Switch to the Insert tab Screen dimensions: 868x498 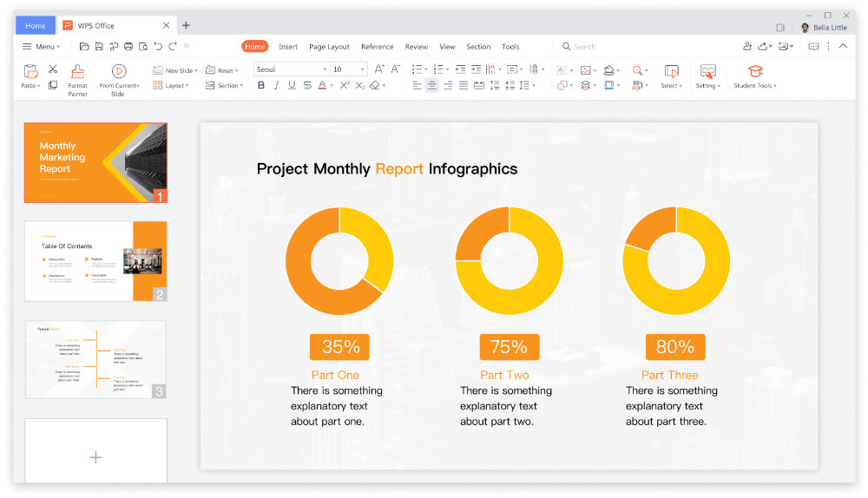288,47
